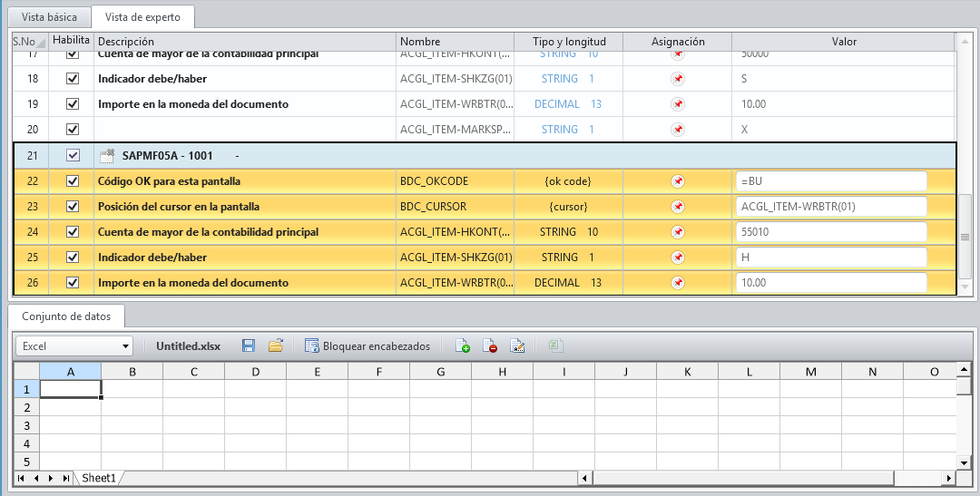Edit the =BU value field
Viewport: 980px width, 496px height.
pos(831,181)
